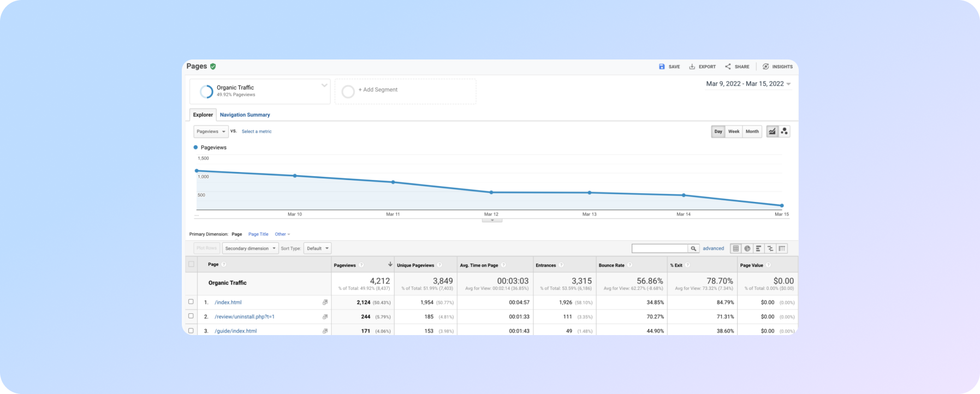Screen dimensions: 980x394
Task: Select the Comparison view icon
Action: click(770, 248)
